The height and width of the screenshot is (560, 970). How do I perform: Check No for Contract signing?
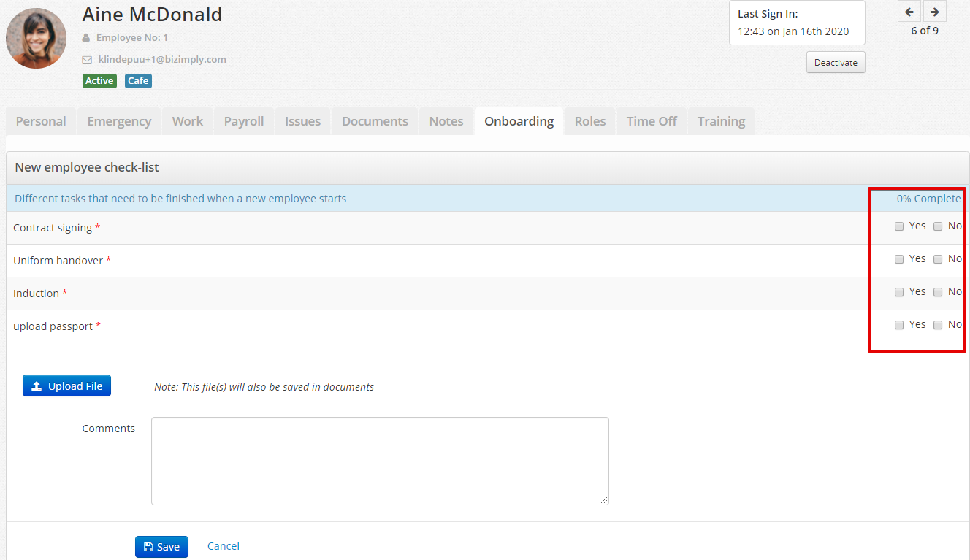click(938, 226)
